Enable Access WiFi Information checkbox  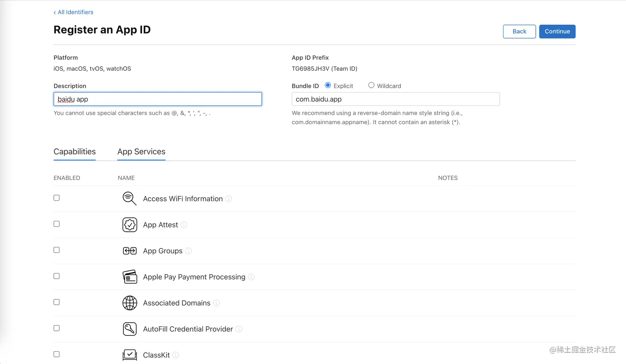[x=57, y=198]
